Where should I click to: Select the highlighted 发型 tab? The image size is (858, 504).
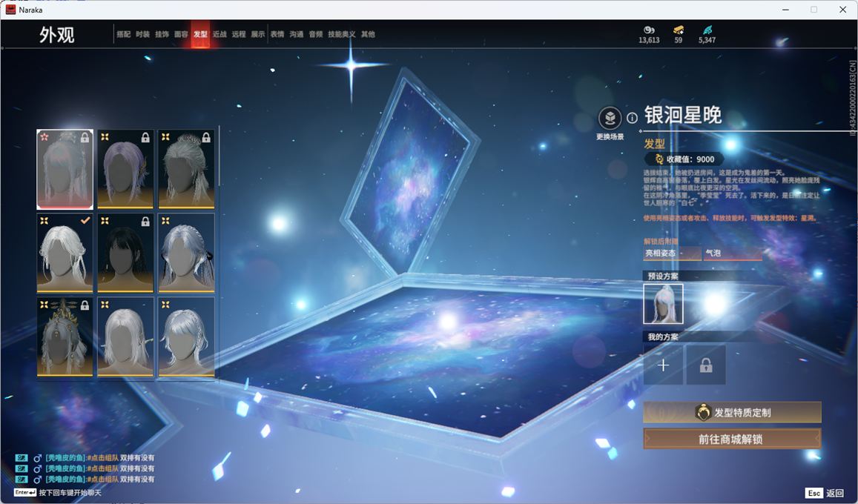coord(200,34)
